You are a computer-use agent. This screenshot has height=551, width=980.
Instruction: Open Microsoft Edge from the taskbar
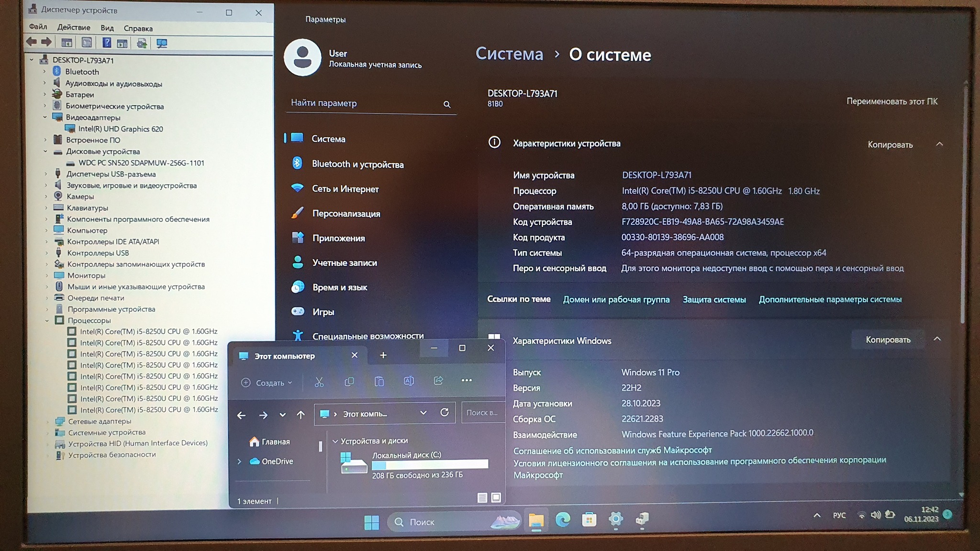coord(563,519)
